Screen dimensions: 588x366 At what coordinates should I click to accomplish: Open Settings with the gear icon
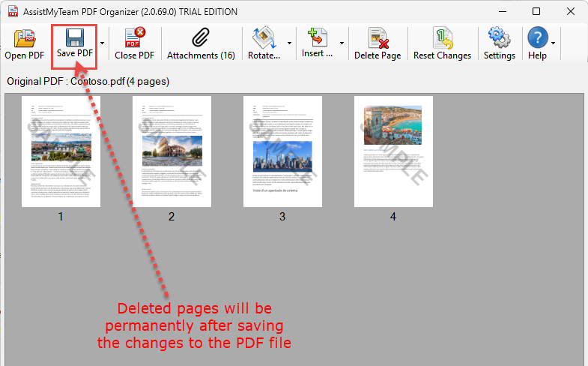pyautogui.click(x=499, y=39)
